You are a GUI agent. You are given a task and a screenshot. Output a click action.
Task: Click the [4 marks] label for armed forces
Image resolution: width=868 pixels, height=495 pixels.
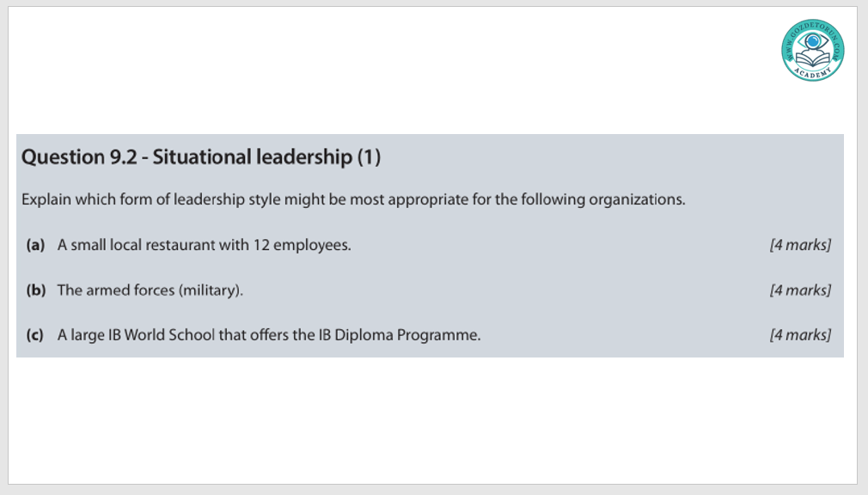[x=800, y=290]
